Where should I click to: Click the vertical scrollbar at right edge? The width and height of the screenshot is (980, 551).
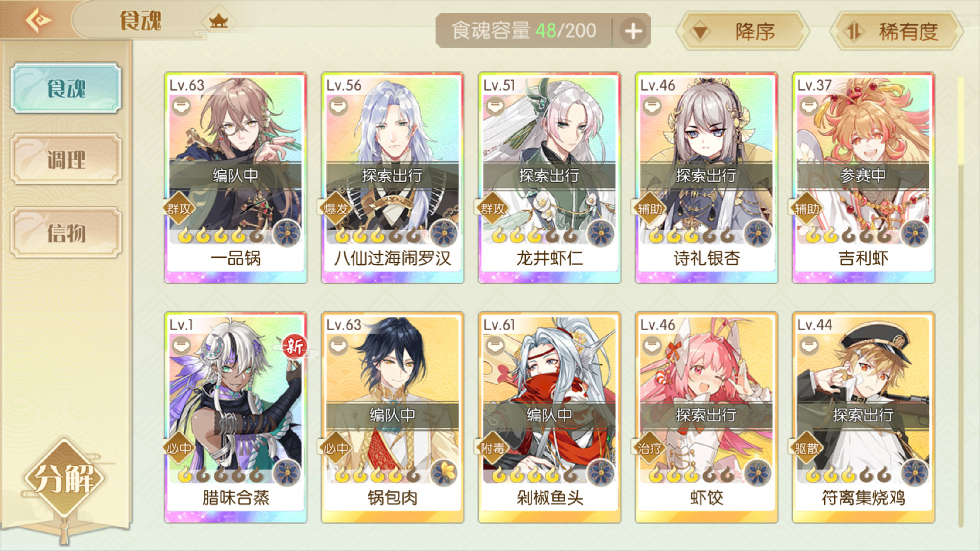click(x=961, y=301)
